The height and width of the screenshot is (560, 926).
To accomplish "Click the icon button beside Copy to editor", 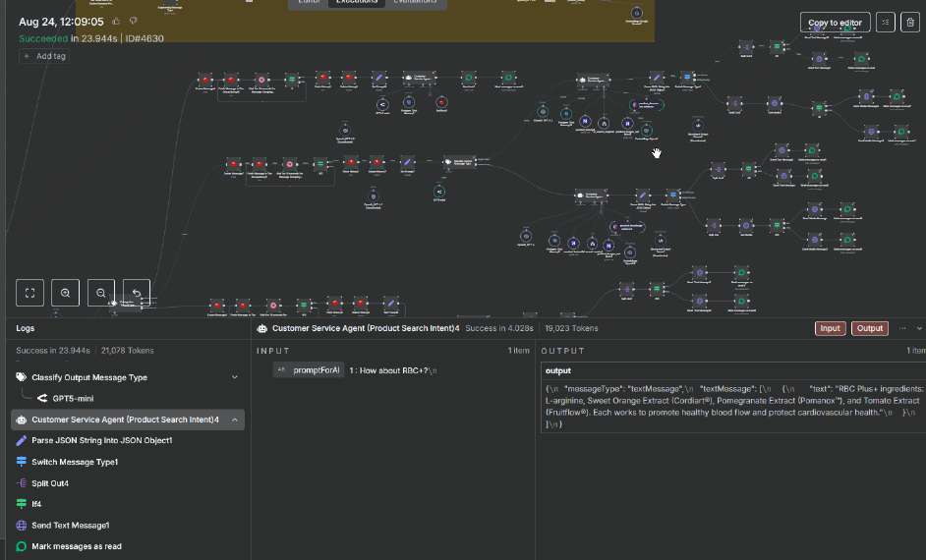I will click(886, 23).
